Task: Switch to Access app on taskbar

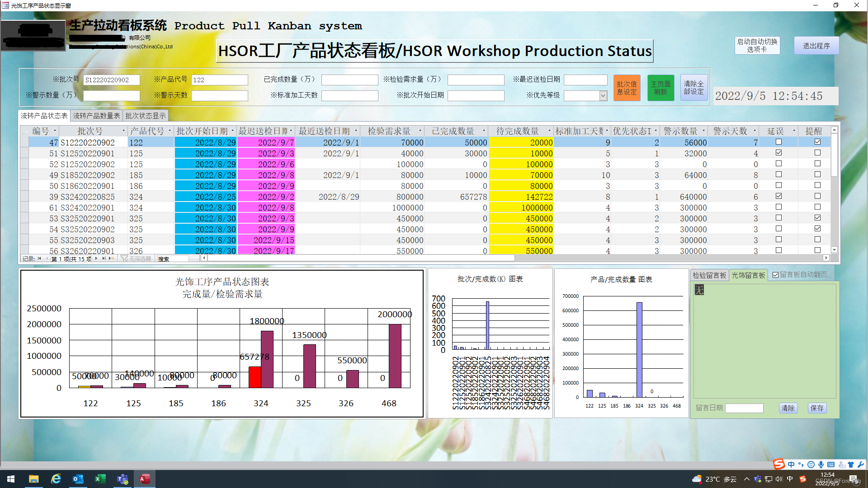Action: click(x=144, y=479)
